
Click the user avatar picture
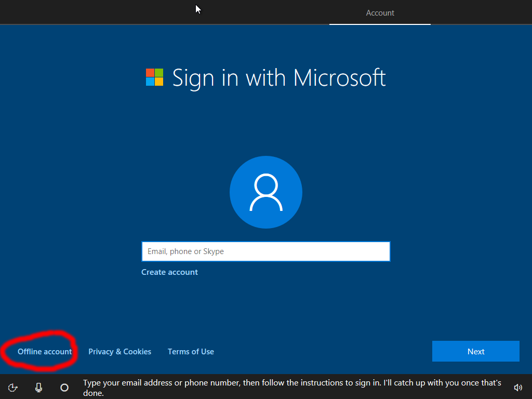click(266, 192)
